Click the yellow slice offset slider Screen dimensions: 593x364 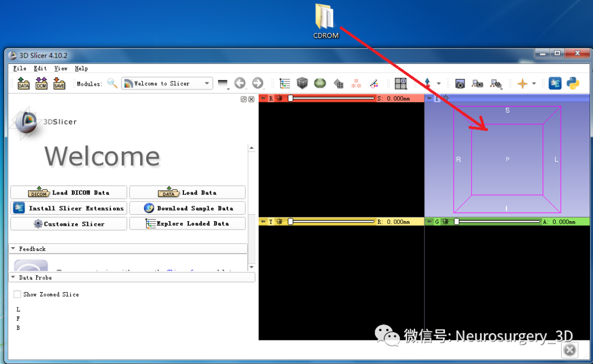pyautogui.click(x=332, y=221)
